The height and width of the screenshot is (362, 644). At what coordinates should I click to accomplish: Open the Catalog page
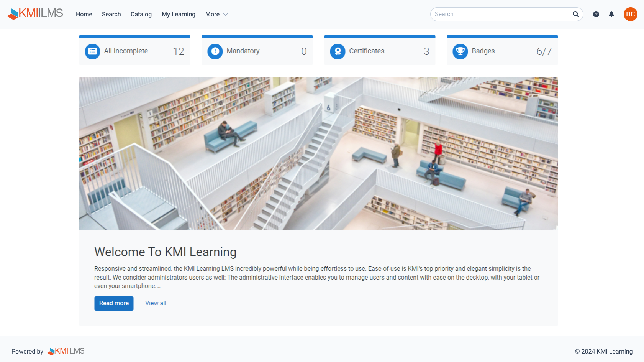(x=141, y=14)
